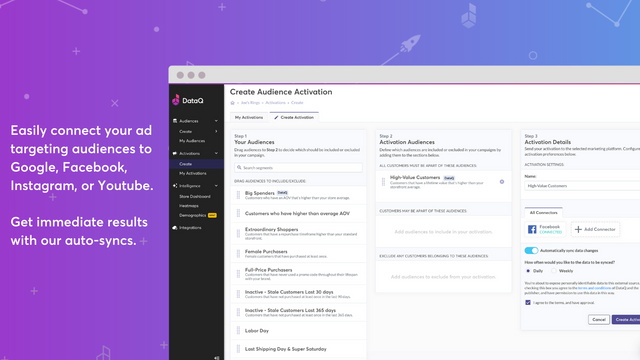The width and height of the screenshot is (640, 360).
Task: Click the Add Connector button
Action: (596, 229)
